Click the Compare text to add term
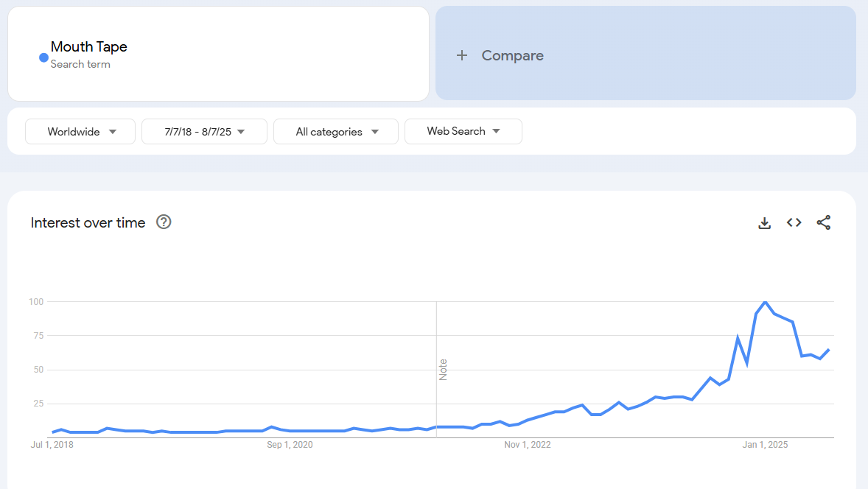This screenshot has height=489, width=868. [512, 55]
